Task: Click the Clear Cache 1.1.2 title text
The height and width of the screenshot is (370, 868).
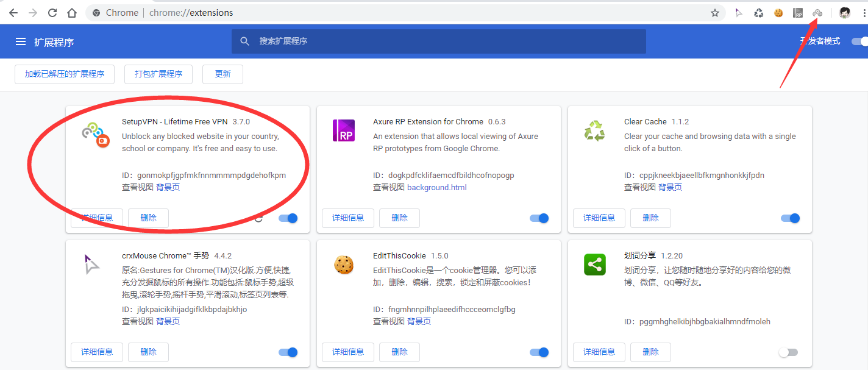Action: point(656,122)
